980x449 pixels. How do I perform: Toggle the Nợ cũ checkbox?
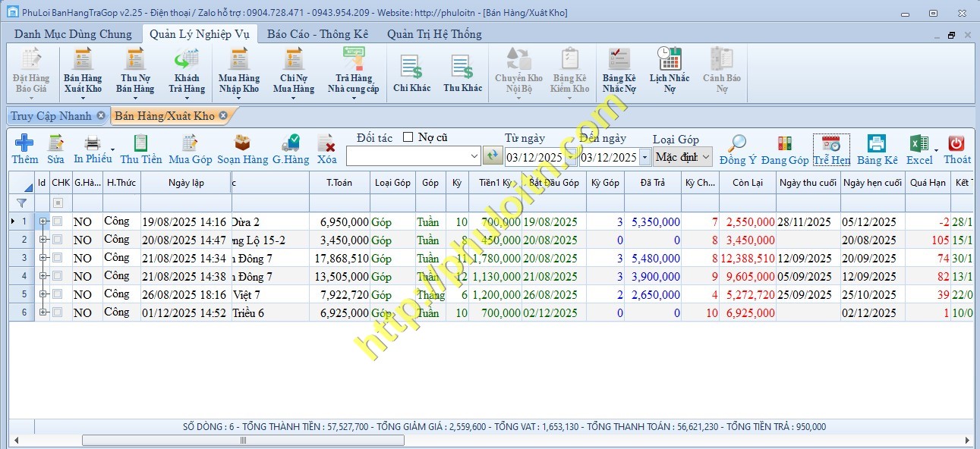[x=408, y=137]
